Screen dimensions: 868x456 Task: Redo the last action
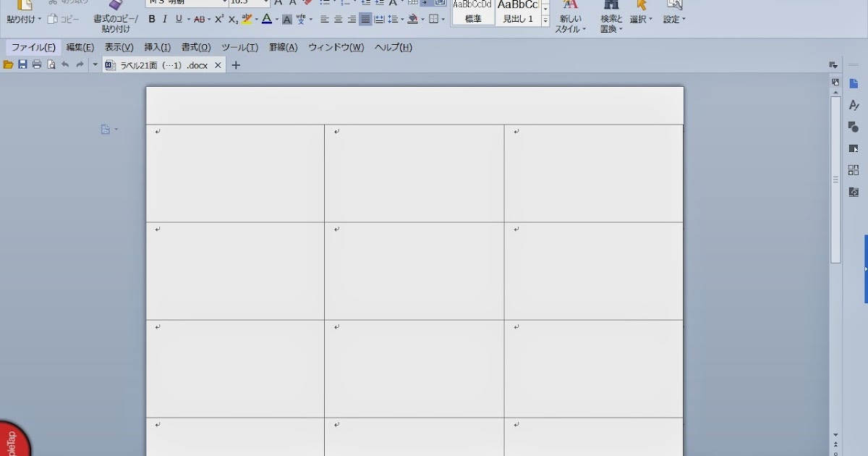pos(80,65)
